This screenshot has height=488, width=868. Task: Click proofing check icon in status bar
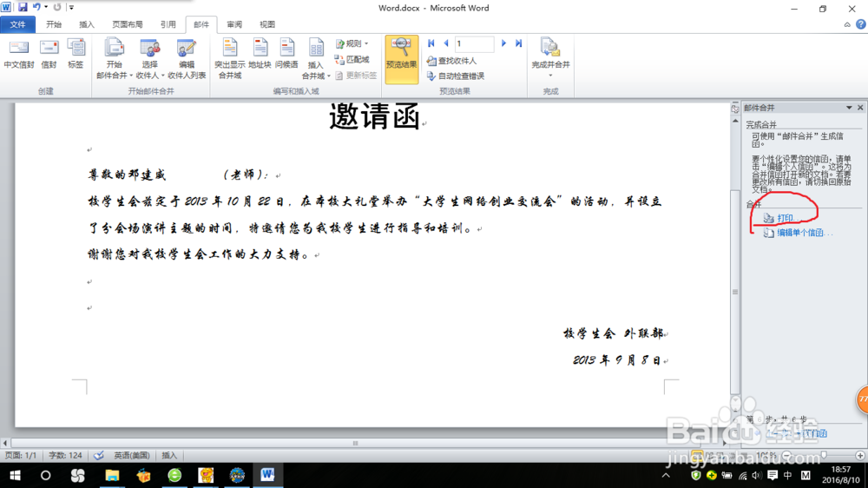(x=99, y=455)
